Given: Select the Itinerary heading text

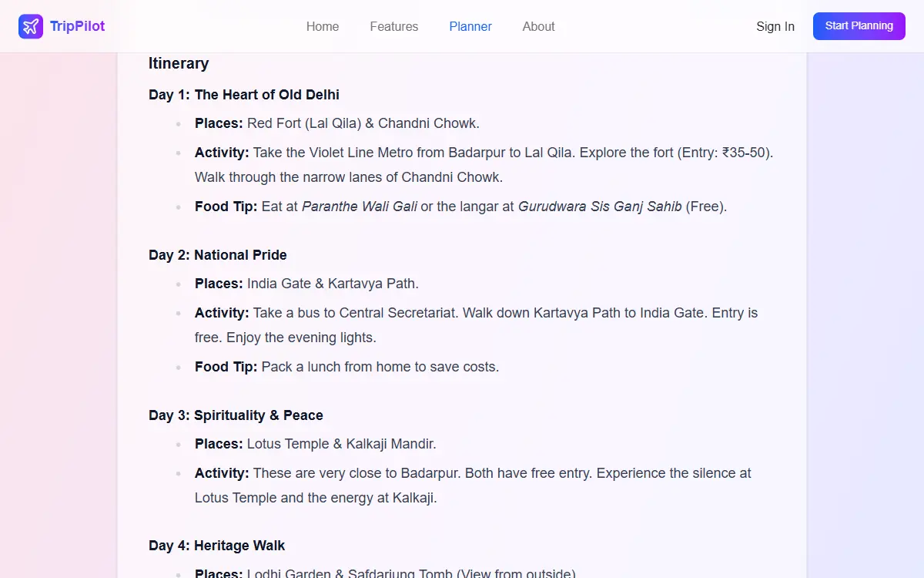Looking at the screenshot, I should pos(179,63).
